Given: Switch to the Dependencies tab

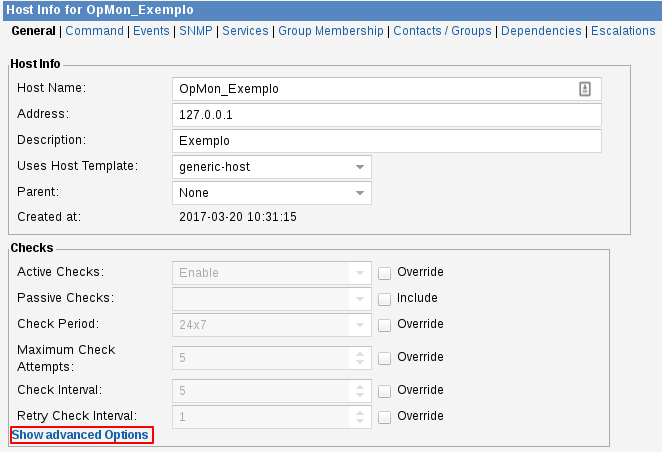Looking at the screenshot, I should (541, 31).
